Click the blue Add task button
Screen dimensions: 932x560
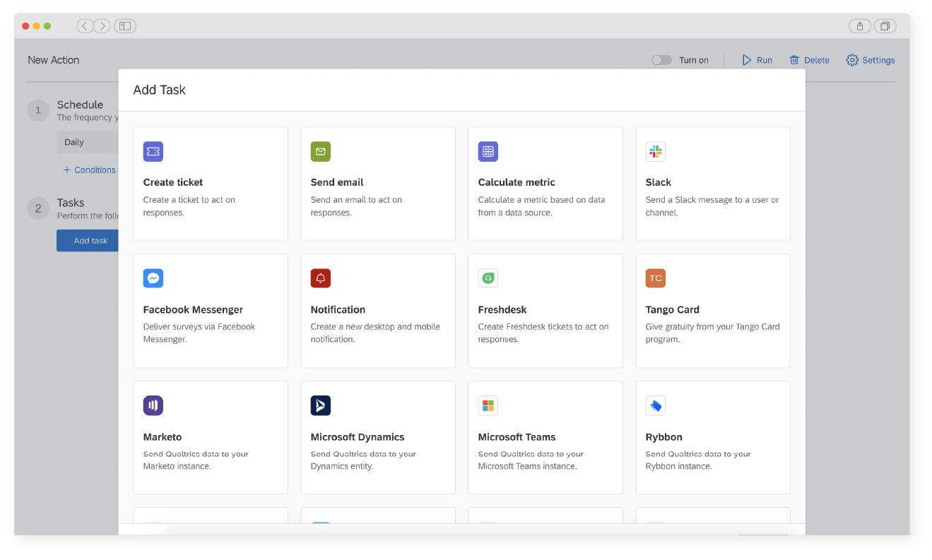pos(88,241)
